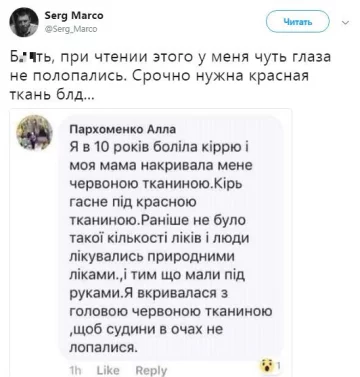Click the reaction count next to emoji

(279, 366)
